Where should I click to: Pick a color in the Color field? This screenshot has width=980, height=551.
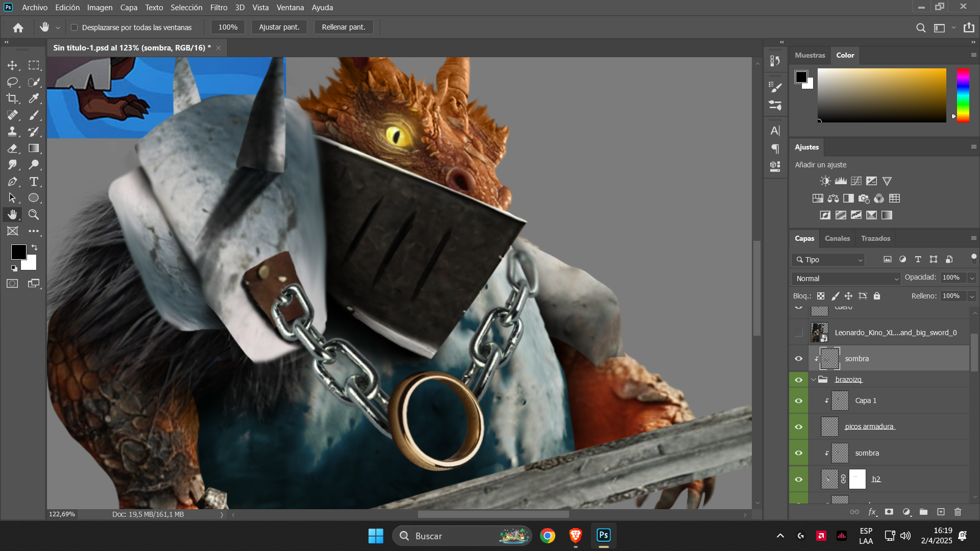881,95
